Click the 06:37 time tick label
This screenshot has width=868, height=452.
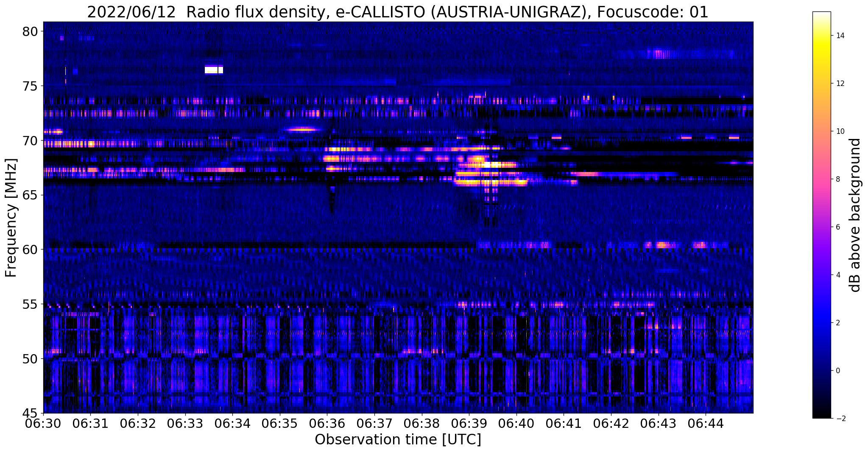[x=374, y=423]
